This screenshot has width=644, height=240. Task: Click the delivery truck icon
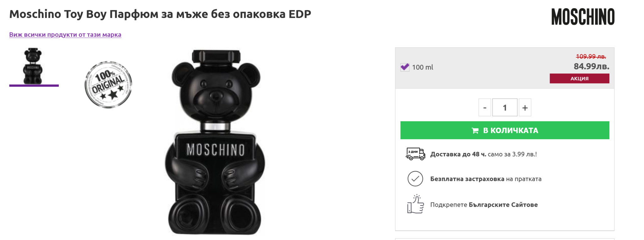point(415,154)
